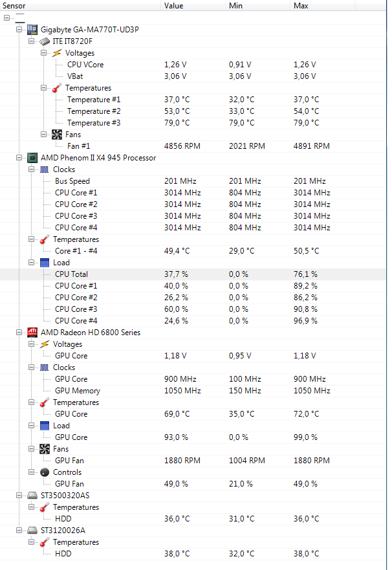Click the ST3120026A hard drive icon
The width and height of the screenshot is (392, 570).
[x=32, y=531]
